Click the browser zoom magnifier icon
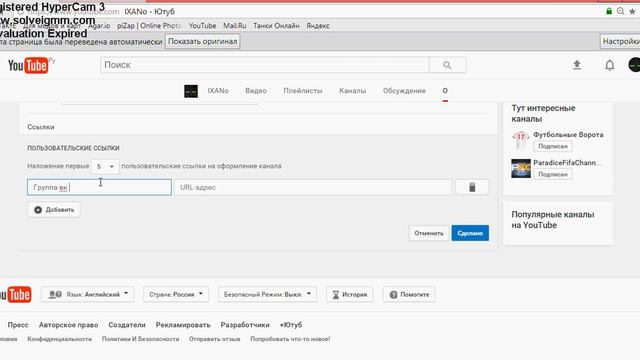 click(x=620, y=11)
